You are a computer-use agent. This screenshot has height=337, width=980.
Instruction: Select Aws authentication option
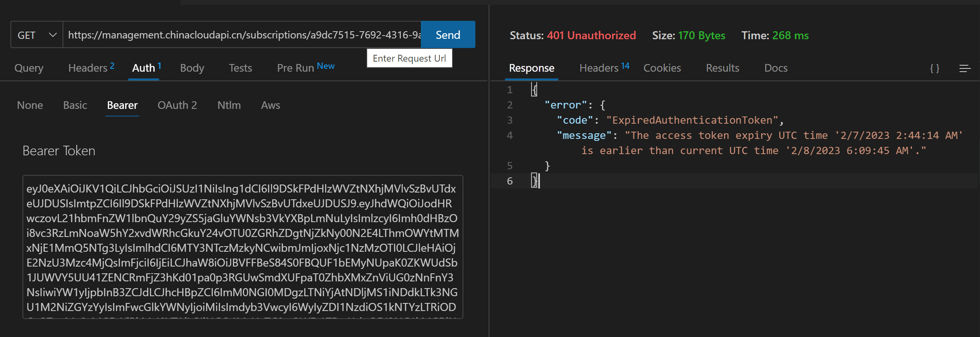[x=271, y=105]
